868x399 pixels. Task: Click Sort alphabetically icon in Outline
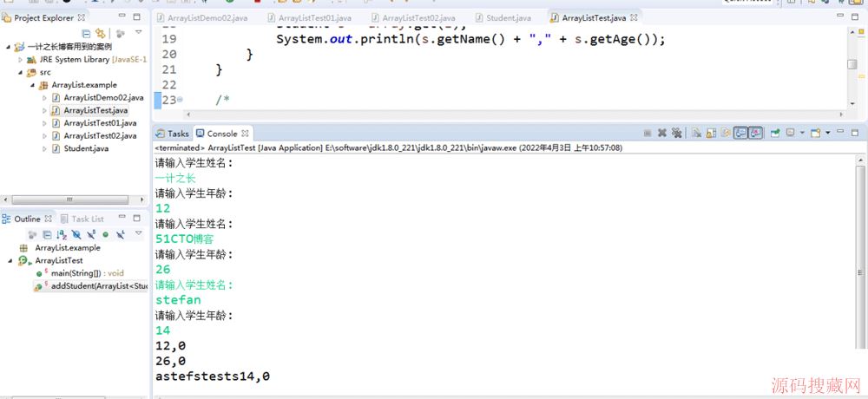tap(62, 235)
